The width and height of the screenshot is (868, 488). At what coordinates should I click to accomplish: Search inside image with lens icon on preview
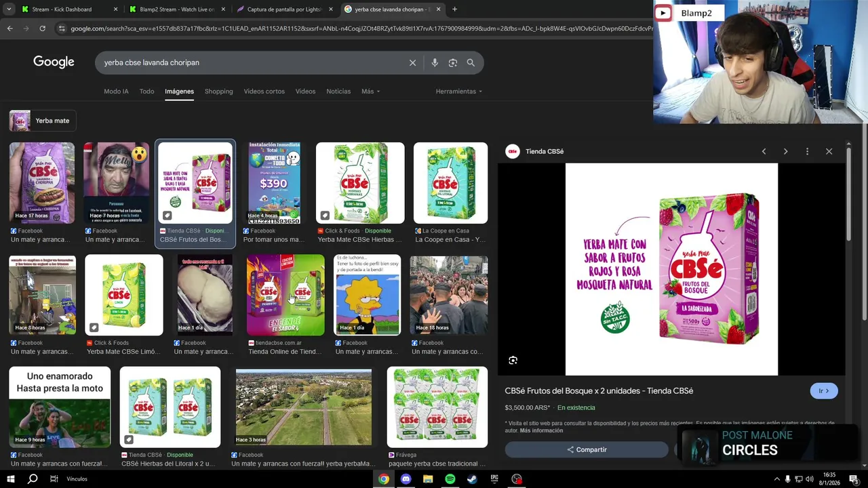(x=513, y=361)
